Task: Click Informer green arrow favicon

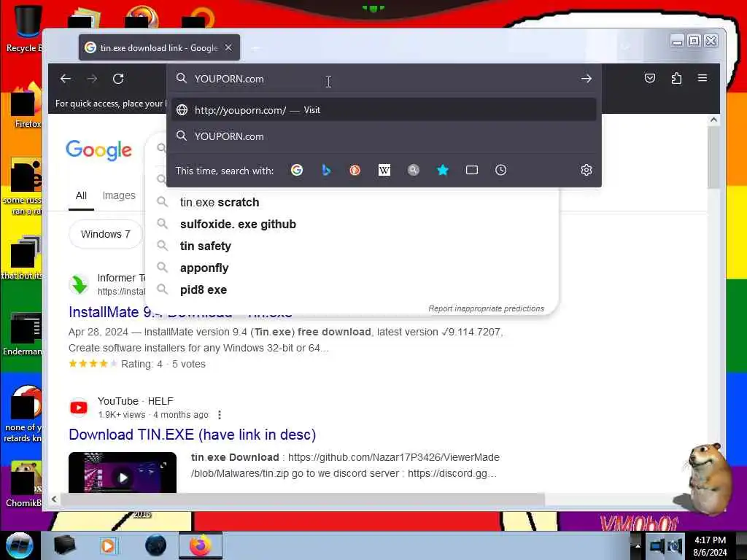Action: click(x=79, y=285)
